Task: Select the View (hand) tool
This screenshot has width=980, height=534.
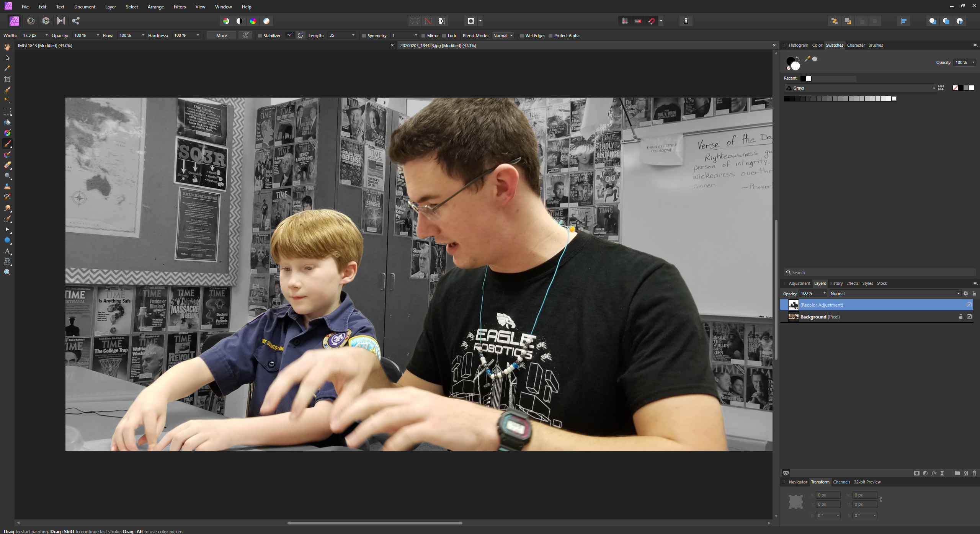Action: pos(7,47)
